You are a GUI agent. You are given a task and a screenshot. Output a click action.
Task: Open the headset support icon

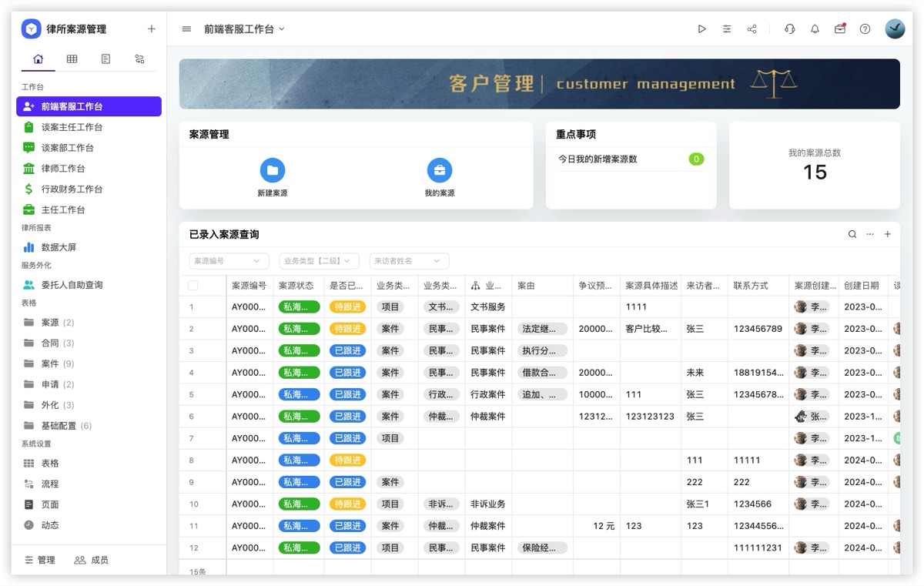point(789,29)
